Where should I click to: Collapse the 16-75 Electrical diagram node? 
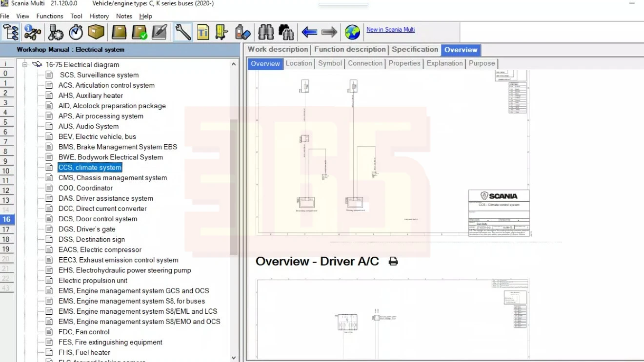pos(25,64)
